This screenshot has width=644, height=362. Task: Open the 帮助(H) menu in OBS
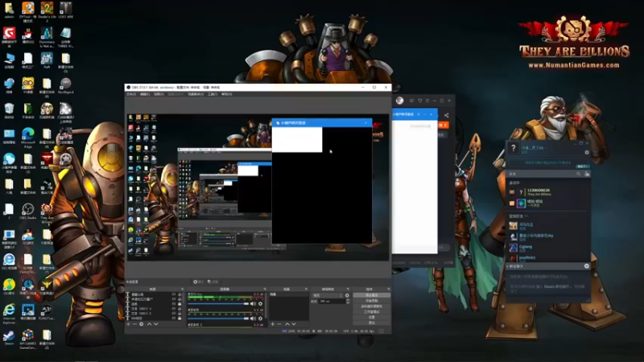click(226, 94)
